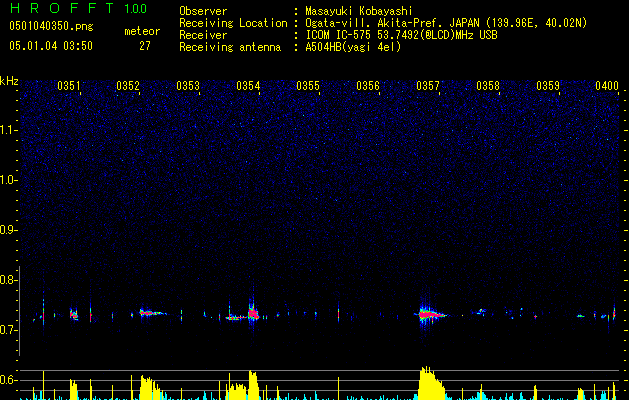Click the Observer field label
The height and width of the screenshot is (400, 629).
pos(203,11)
